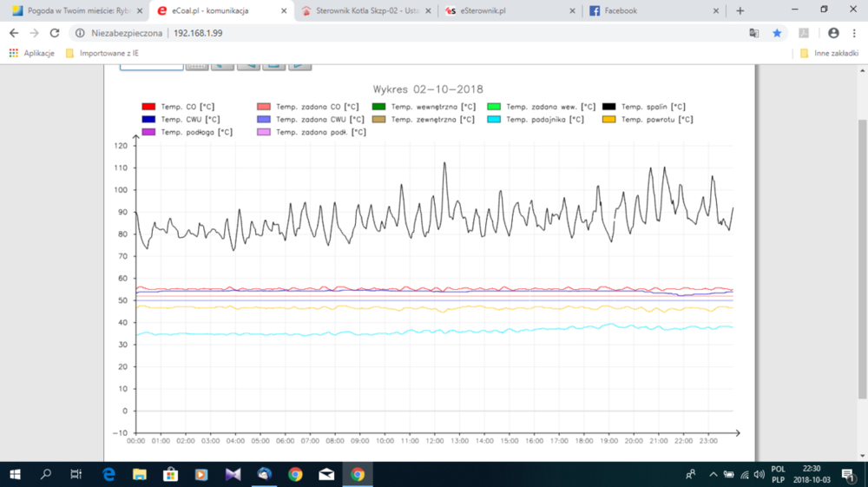Open the Chrome profile avatar icon
Screen dimensions: 868x487
tap(833, 33)
